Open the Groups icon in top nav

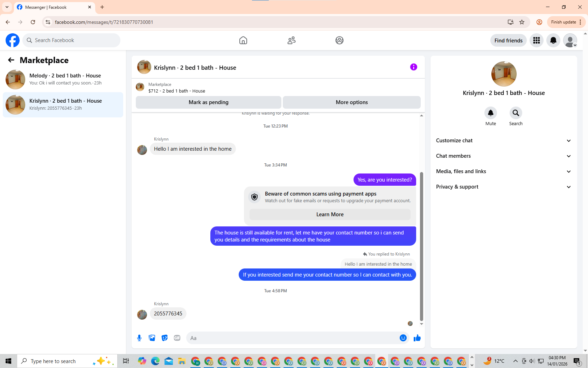pyautogui.click(x=339, y=40)
